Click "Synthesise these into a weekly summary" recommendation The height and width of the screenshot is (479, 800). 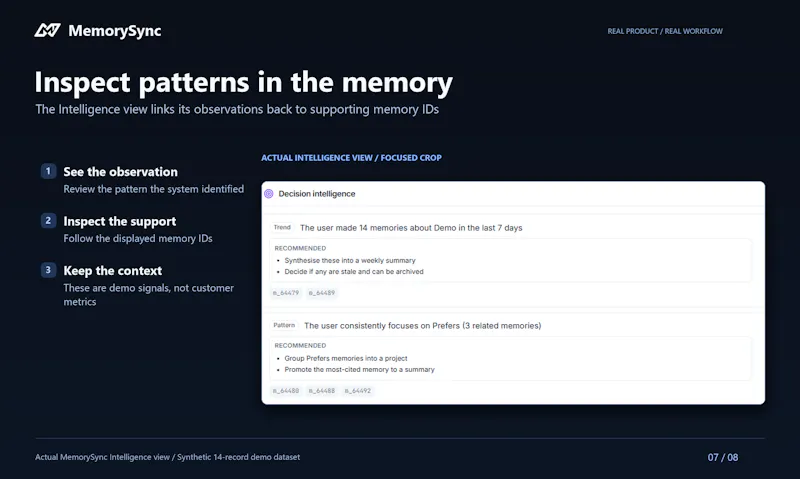click(350, 260)
